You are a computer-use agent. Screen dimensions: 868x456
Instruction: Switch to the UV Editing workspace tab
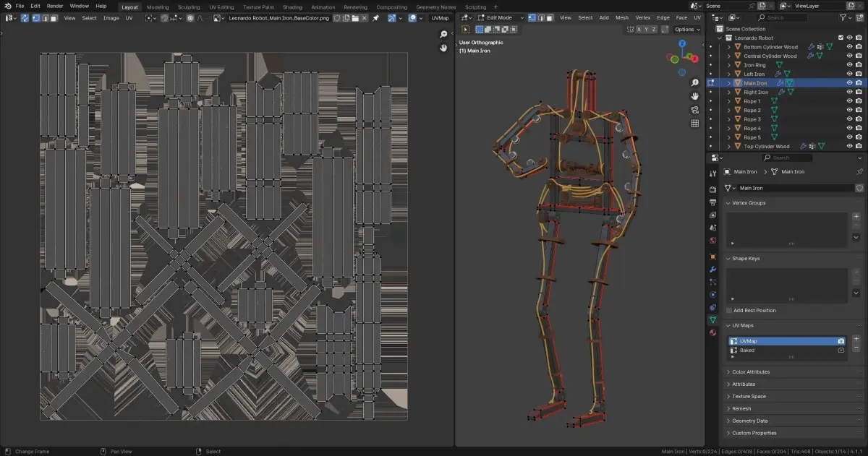(x=221, y=7)
